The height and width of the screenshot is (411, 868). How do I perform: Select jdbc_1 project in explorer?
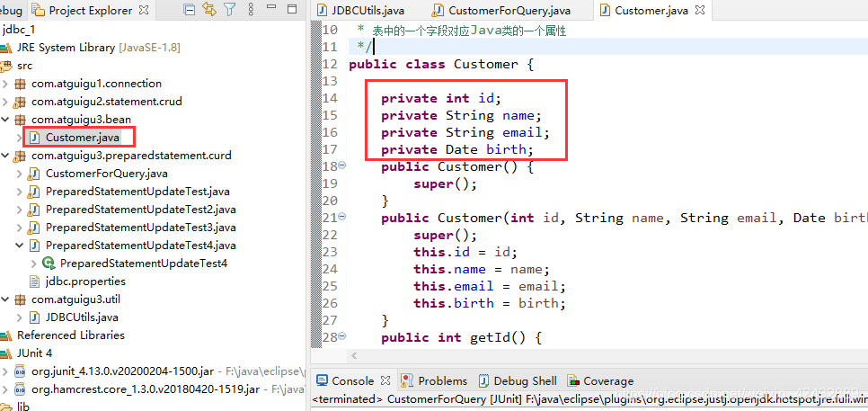[19, 30]
